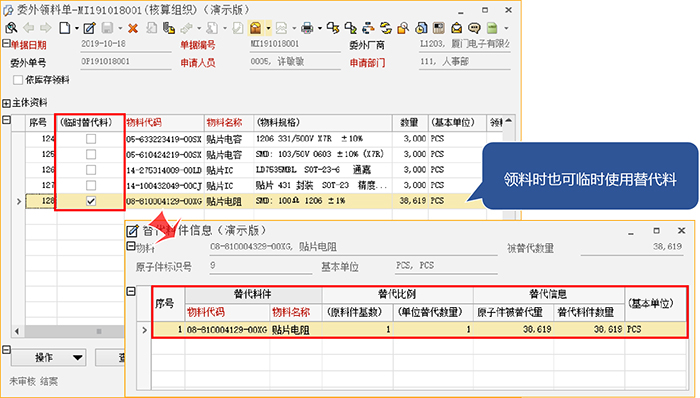Click 替代料件数量 column header in dialog
This screenshot has height=398, width=700.
(x=589, y=312)
